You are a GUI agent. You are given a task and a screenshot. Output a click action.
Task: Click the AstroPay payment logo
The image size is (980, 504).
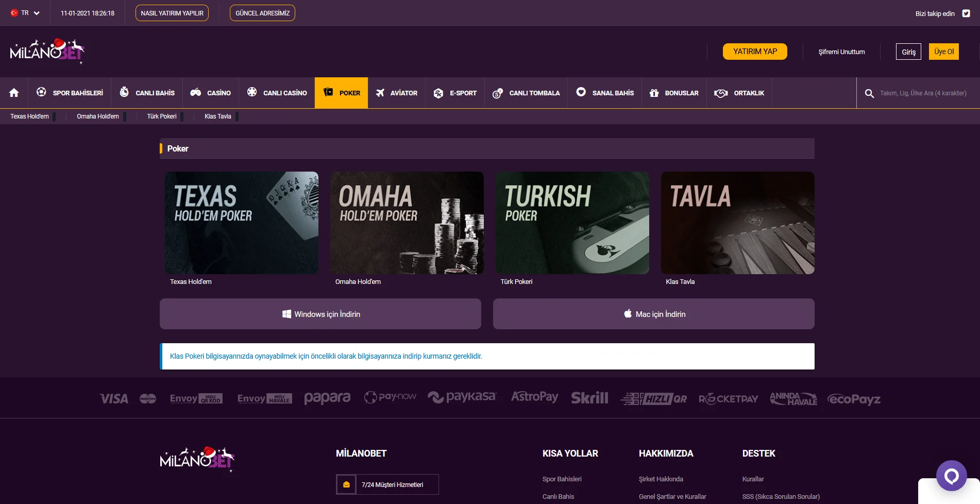coord(535,397)
